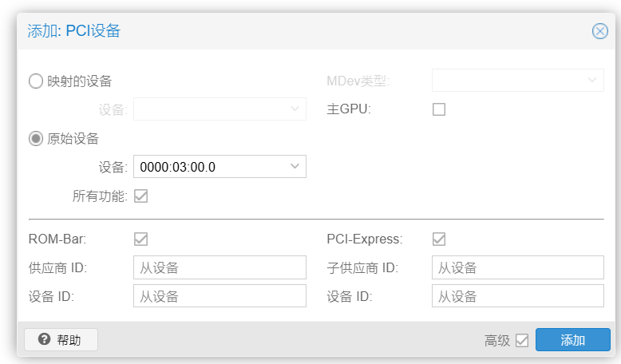Click the question mark help icon
The height and width of the screenshot is (364, 621).
point(44,339)
